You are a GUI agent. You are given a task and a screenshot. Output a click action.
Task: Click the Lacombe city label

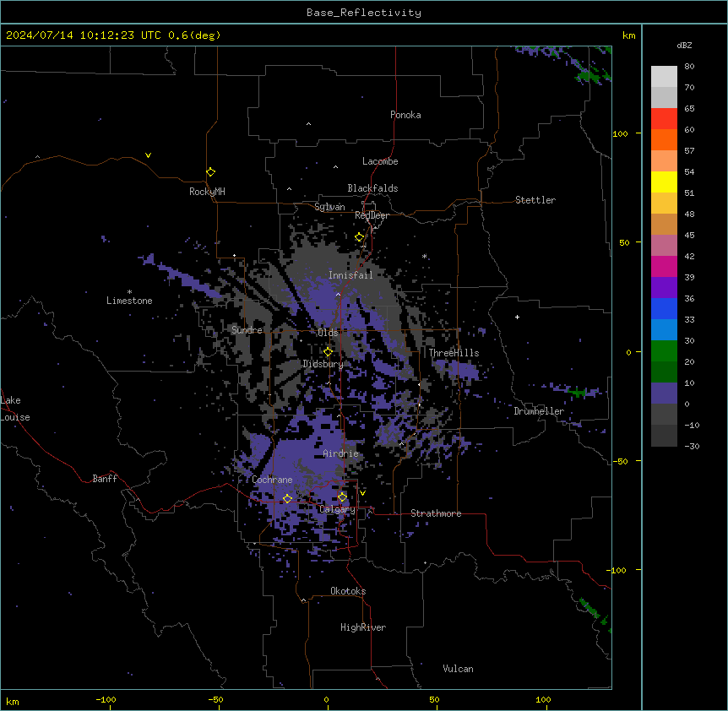(x=380, y=161)
